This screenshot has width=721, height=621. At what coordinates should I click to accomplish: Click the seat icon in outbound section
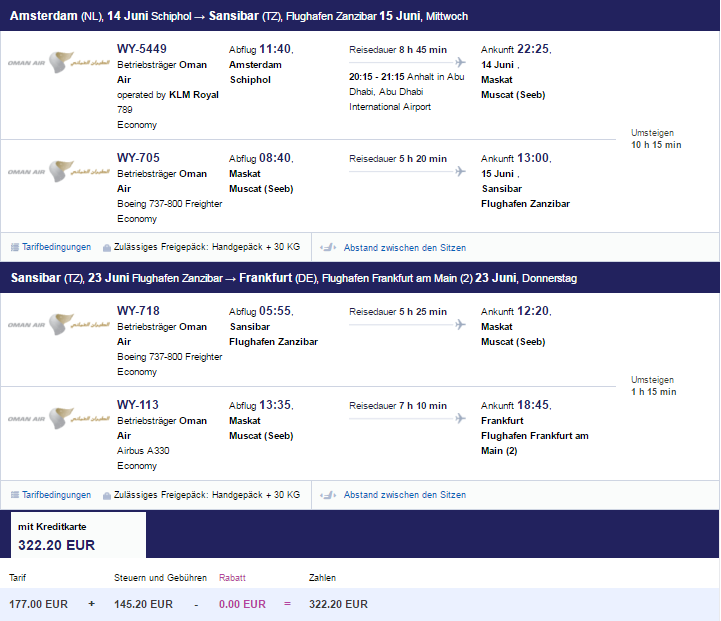pos(328,248)
